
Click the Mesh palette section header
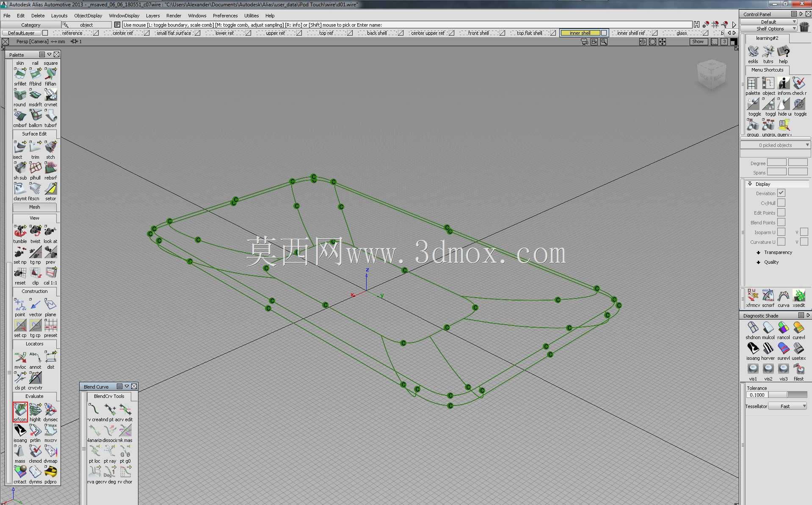(x=34, y=207)
